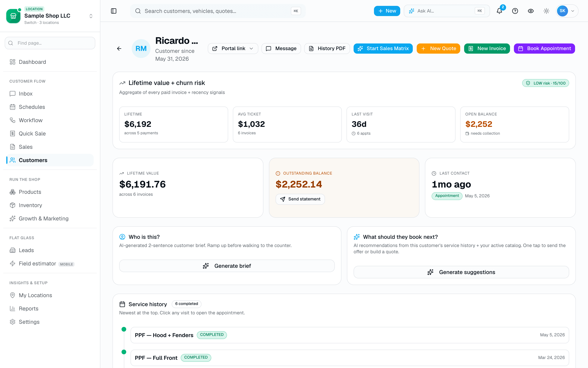Click the Last Visit 36d card
Viewport: 588px width, 368px height.
click(401, 124)
